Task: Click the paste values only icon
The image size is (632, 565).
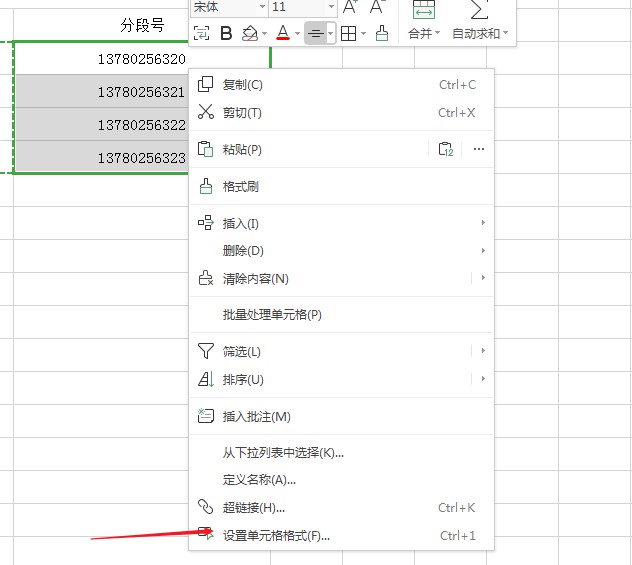Action: [446, 150]
